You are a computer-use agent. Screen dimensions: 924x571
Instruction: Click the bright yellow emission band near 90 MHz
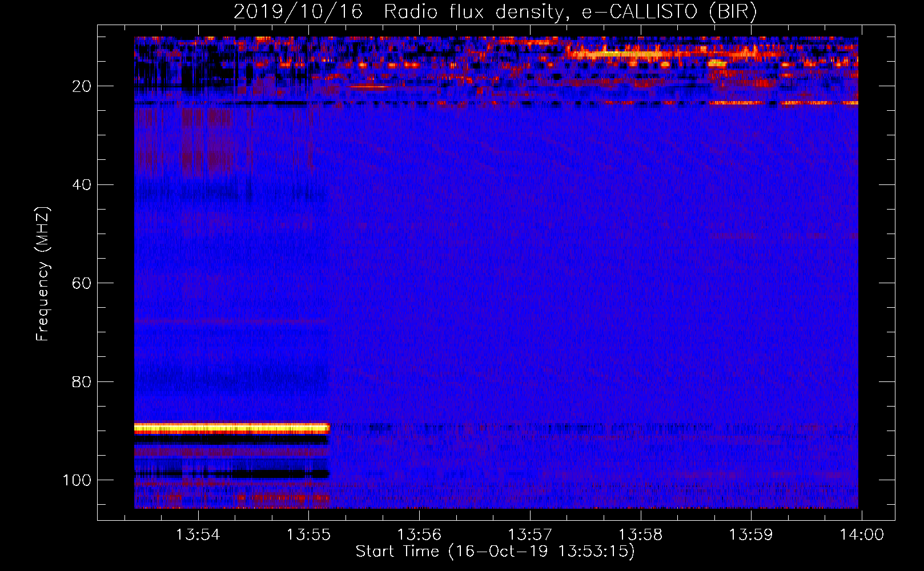(232, 428)
